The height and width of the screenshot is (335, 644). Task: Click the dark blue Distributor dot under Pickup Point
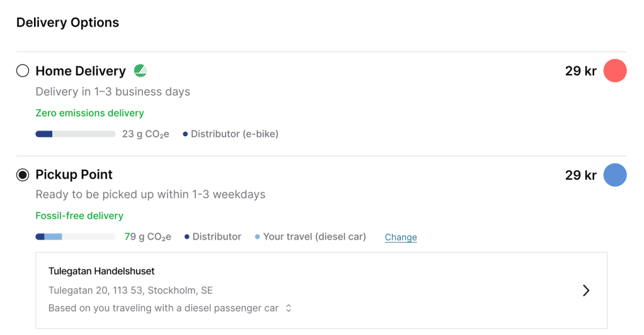point(187,237)
